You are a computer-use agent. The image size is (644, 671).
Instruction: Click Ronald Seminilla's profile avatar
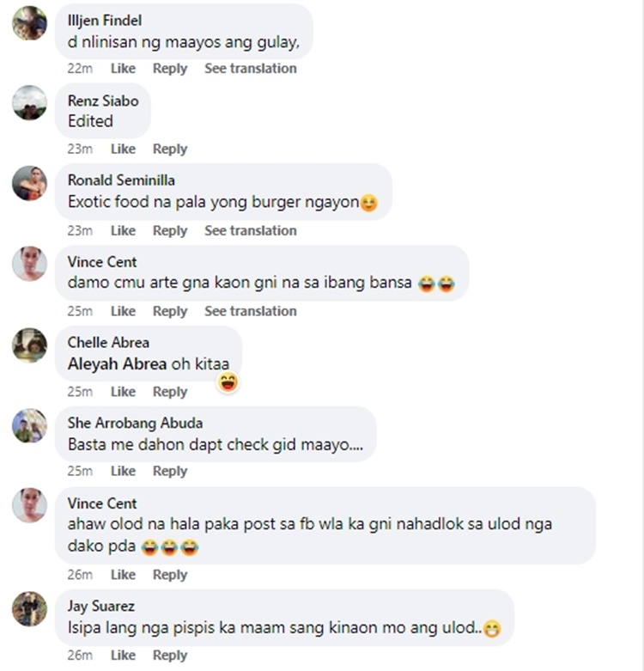click(29, 183)
